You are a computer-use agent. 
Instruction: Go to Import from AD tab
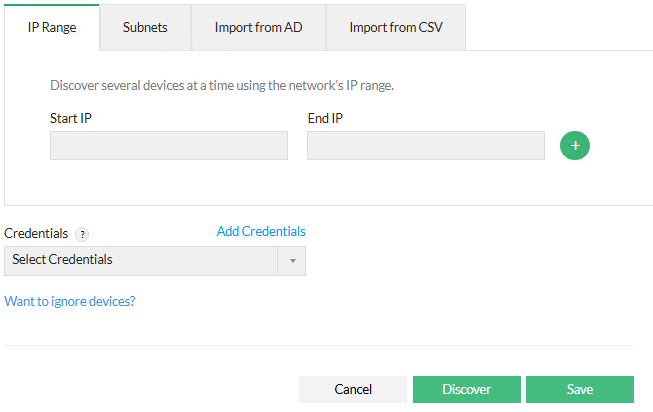coord(258,28)
